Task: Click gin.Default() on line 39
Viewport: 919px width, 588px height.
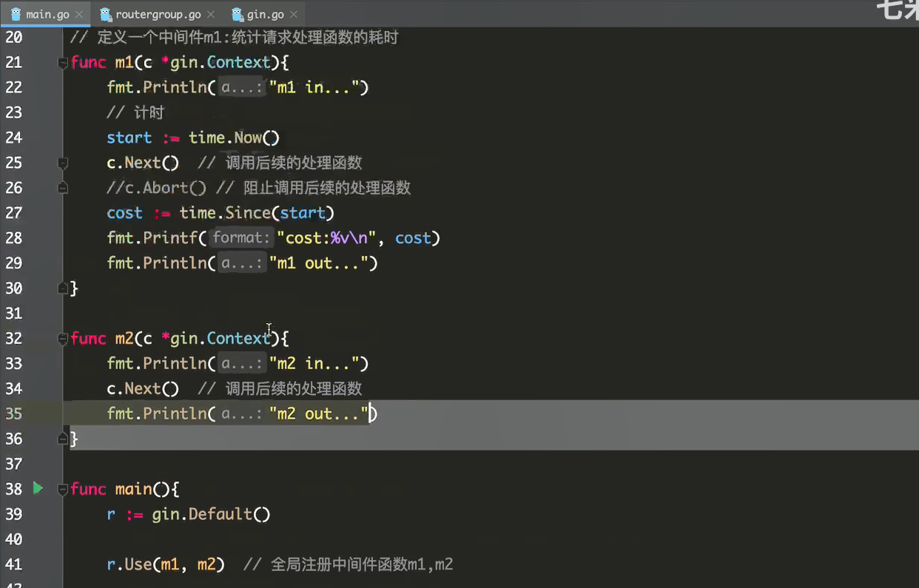Action: click(212, 514)
